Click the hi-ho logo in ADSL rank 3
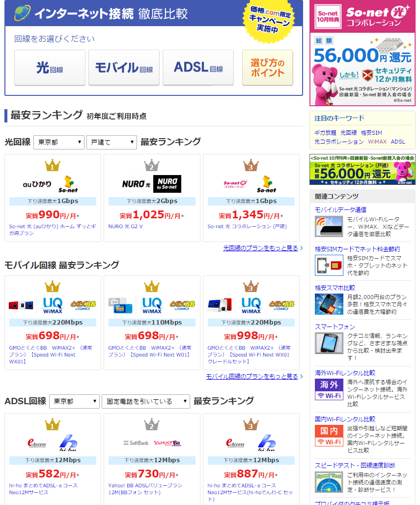Image resolution: width=420 pixels, height=505 pixels. [266, 443]
